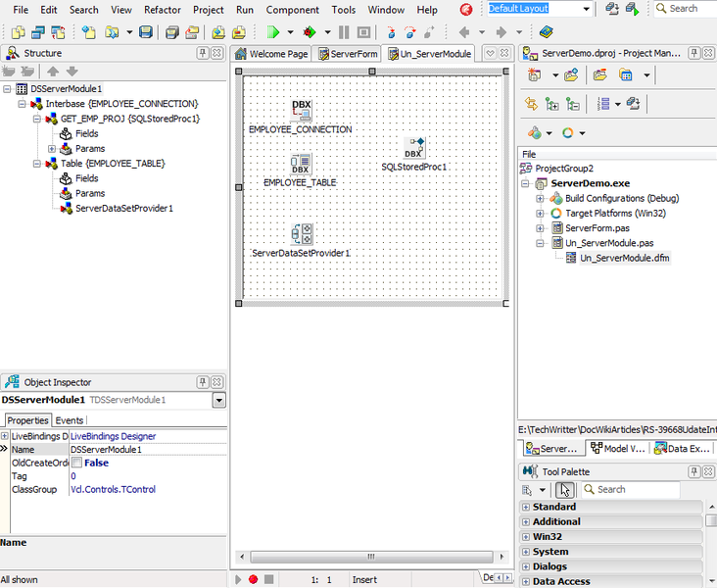The image size is (717, 588).
Task: Click the Help contents book icon
Action: 546,32
